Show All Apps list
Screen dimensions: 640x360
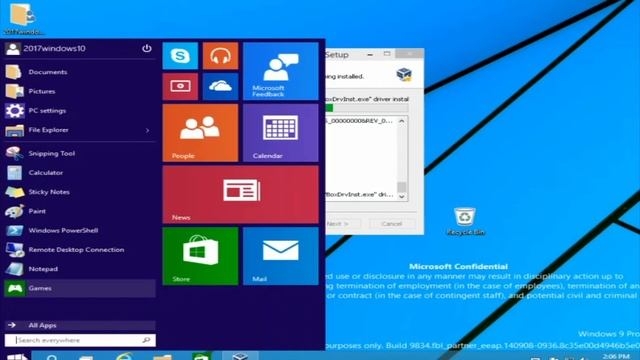pos(80,325)
